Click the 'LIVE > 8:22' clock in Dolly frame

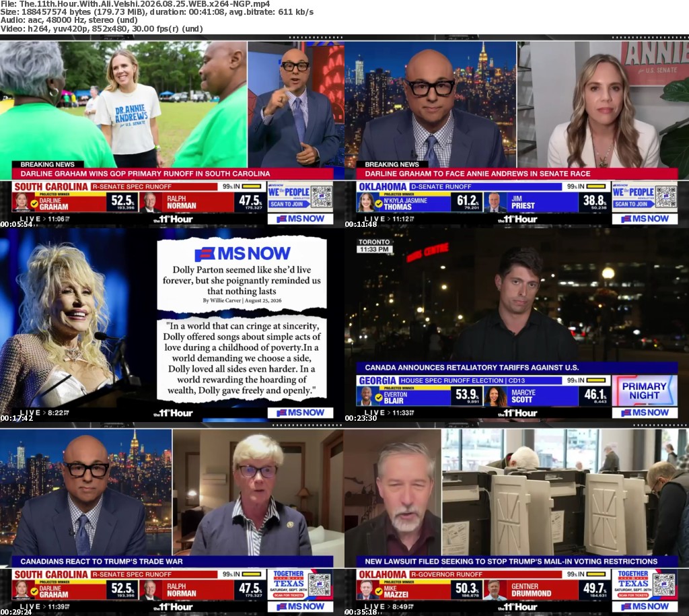[44, 413]
